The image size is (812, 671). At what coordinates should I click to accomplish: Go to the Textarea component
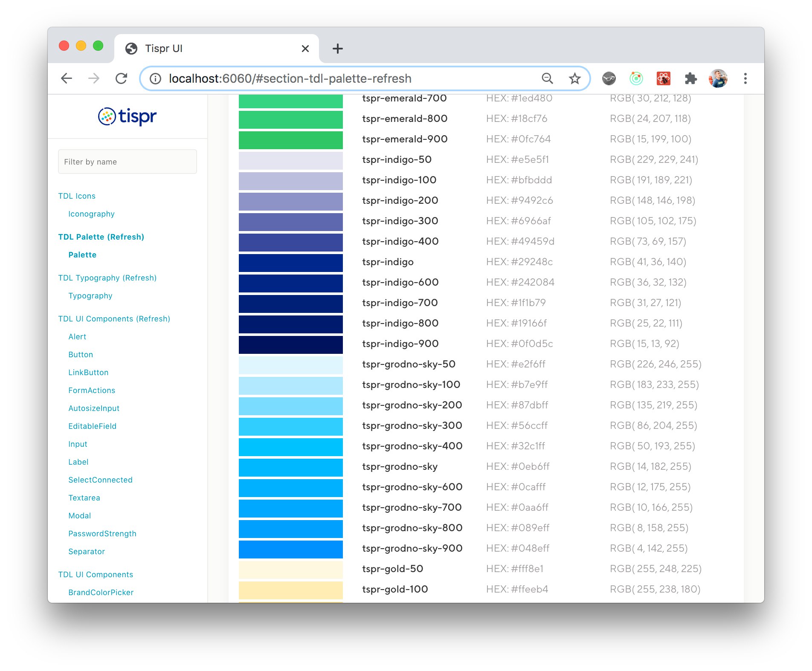tap(84, 498)
